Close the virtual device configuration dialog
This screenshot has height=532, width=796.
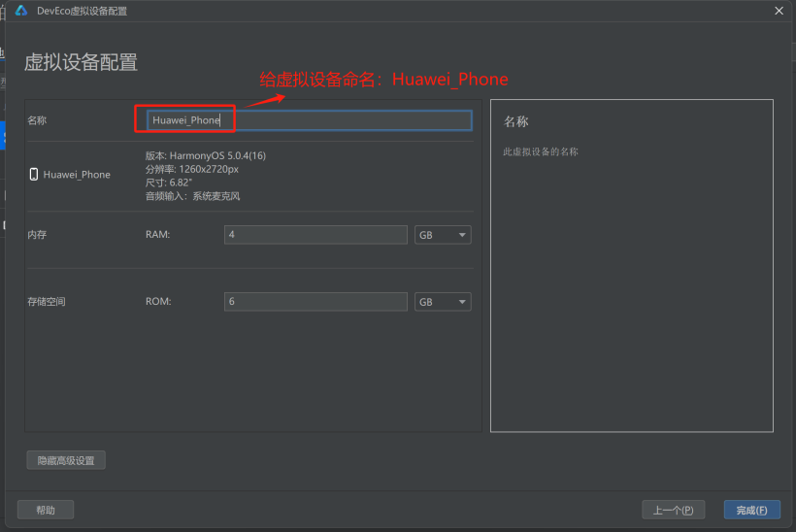tap(779, 11)
